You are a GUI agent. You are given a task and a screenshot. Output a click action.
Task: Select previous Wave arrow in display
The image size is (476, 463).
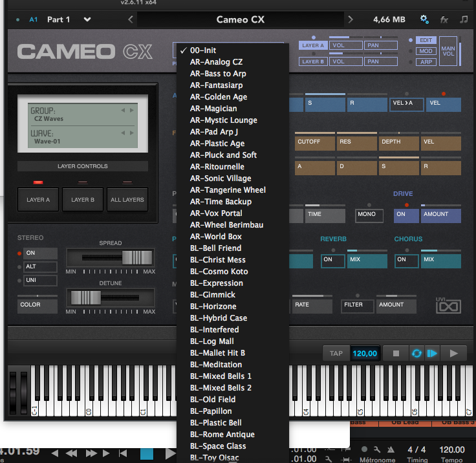[123, 133]
